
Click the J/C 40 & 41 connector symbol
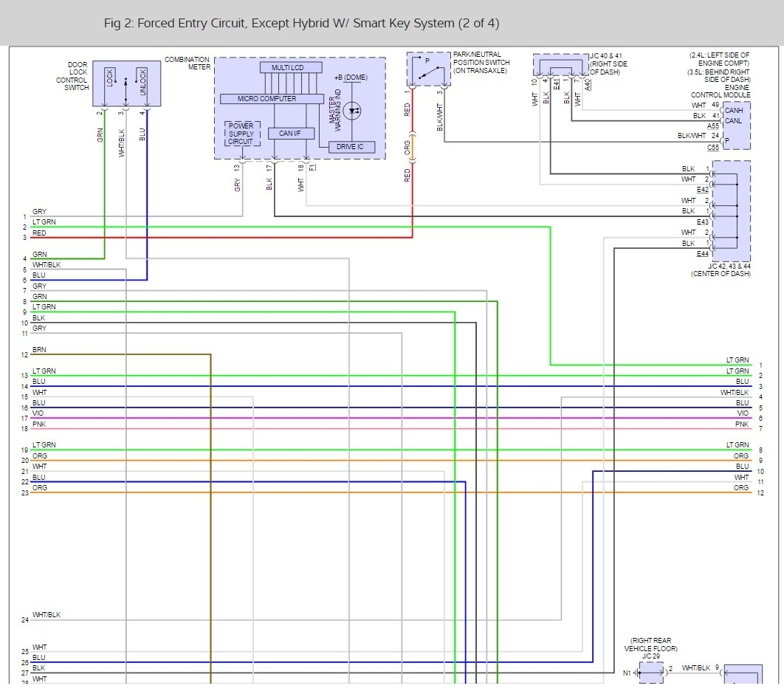coord(560,66)
